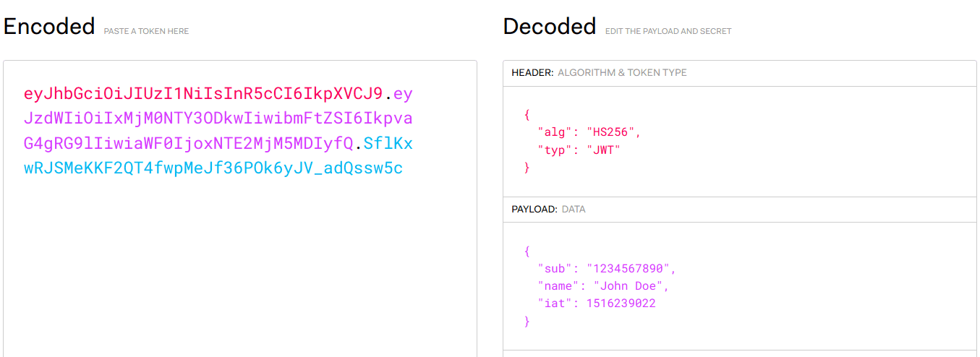Viewport: 980px width, 357px height.
Task: Click the PAYLOAD section label
Action: pos(534,209)
